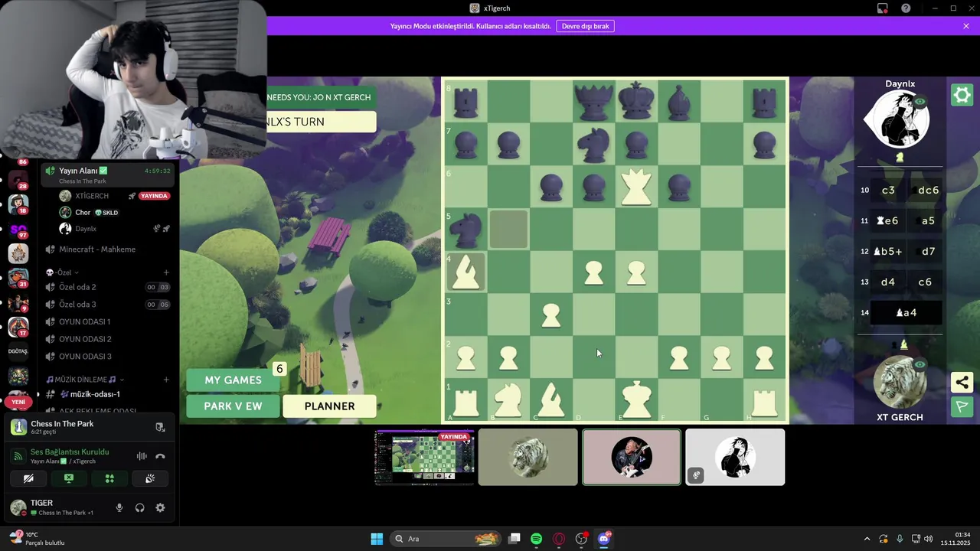This screenshot has height=551, width=980.
Task: Open server icon with 31 badge
Action: pyautogui.click(x=18, y=277)
